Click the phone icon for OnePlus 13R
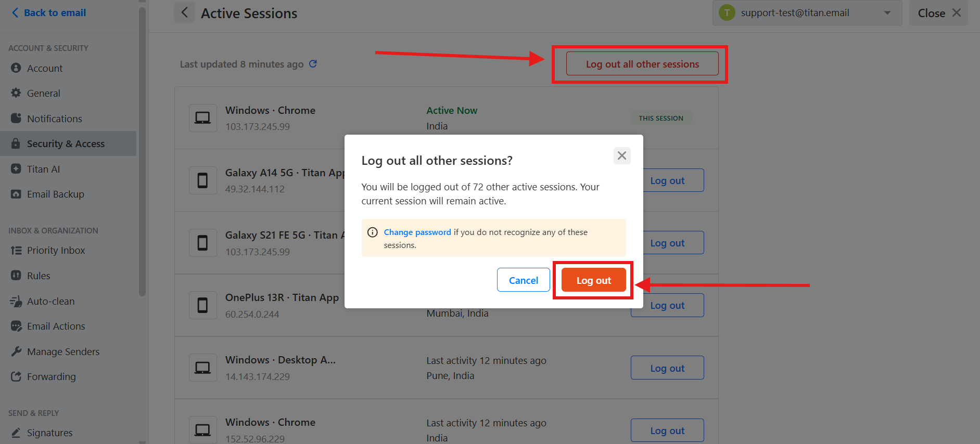The height and width of the screenshot is (444, 980). (x=202, y=305)
